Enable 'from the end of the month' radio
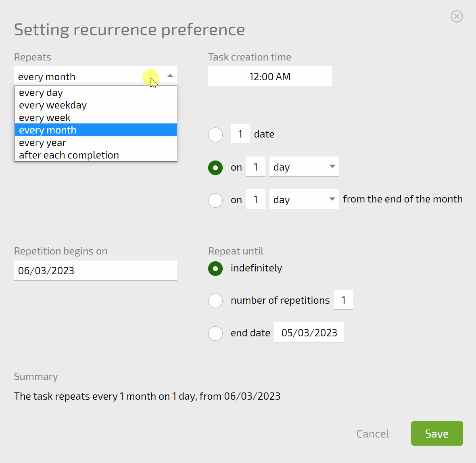The image size is (476, 463). [x=215, y=200]
